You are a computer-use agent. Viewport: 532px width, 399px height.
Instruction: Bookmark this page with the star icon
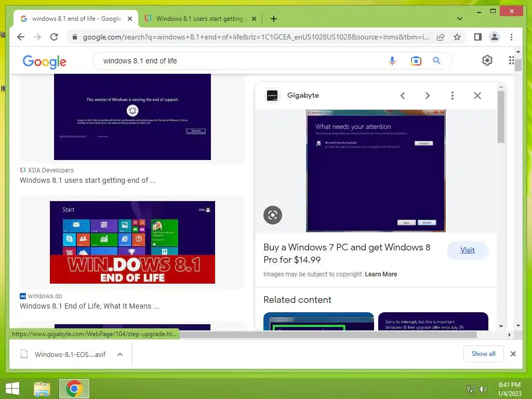coord(457,37)
